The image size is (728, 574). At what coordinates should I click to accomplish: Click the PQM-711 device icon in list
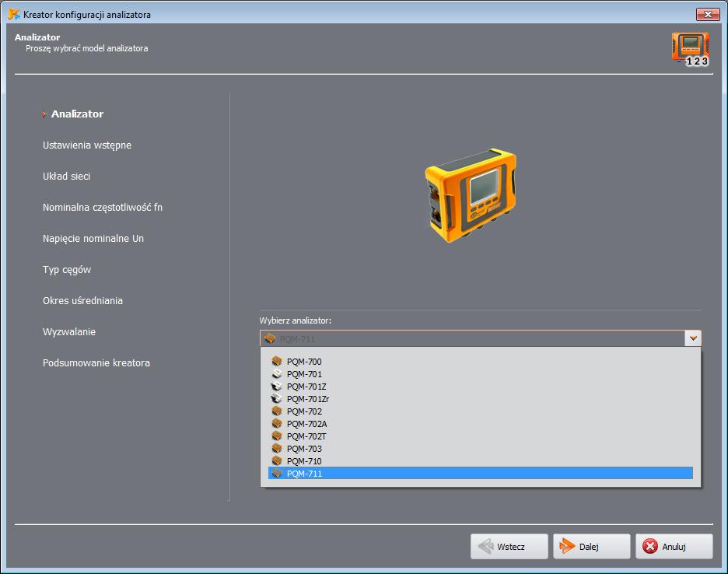[277, 473]
